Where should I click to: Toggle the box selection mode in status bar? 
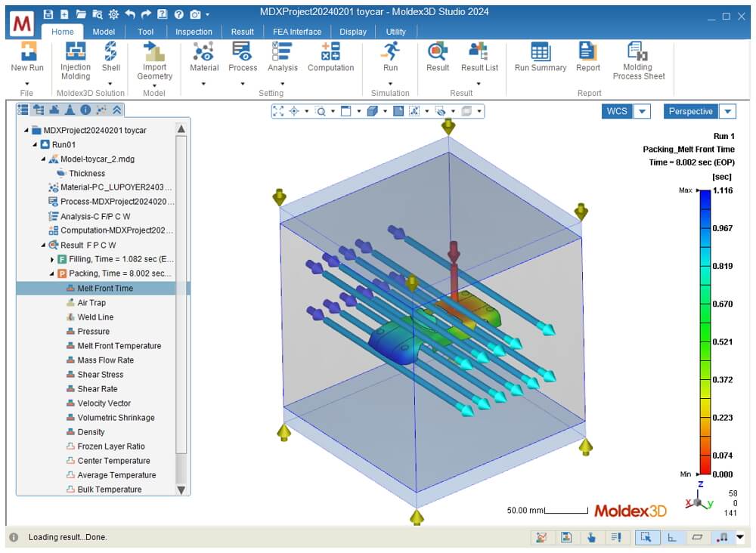coord(646,537)
